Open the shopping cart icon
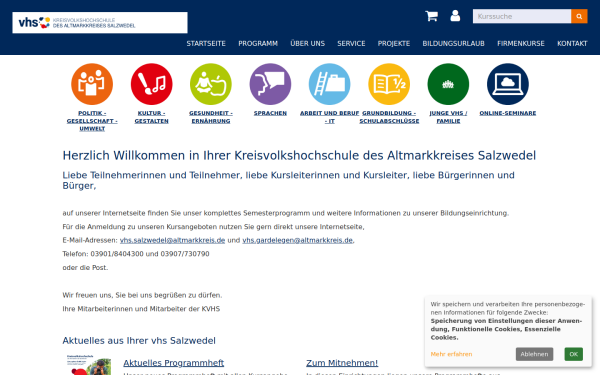The width and height of the screenshot is (600, 375). (431, 16)
